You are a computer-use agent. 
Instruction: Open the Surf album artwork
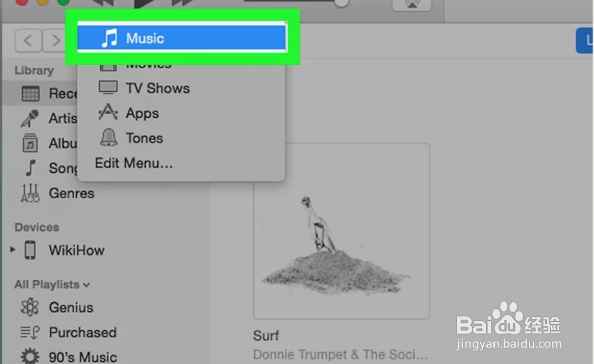(x=342, y=231)
